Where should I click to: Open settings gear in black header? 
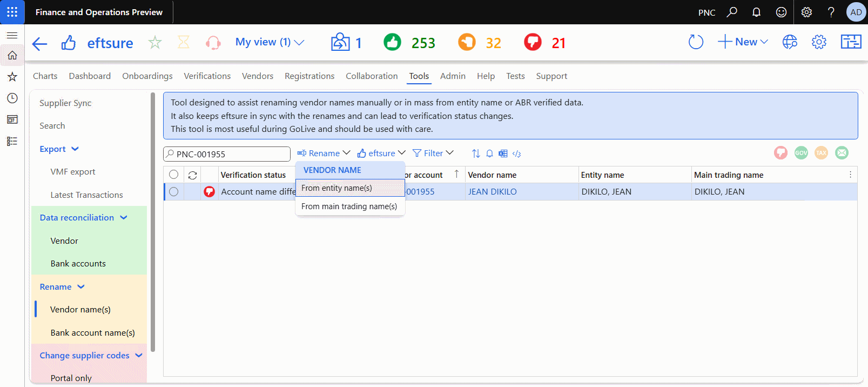pyautogui.click(x=806, y=12)
